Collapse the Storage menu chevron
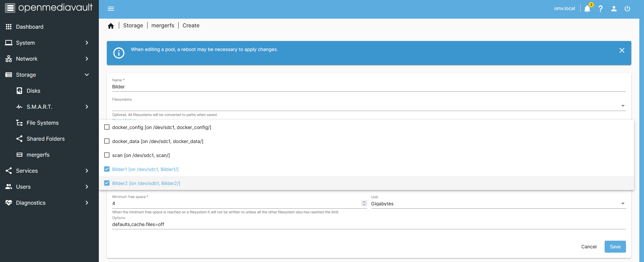Viewport: 644px width, 262px height. click(87, 75)
